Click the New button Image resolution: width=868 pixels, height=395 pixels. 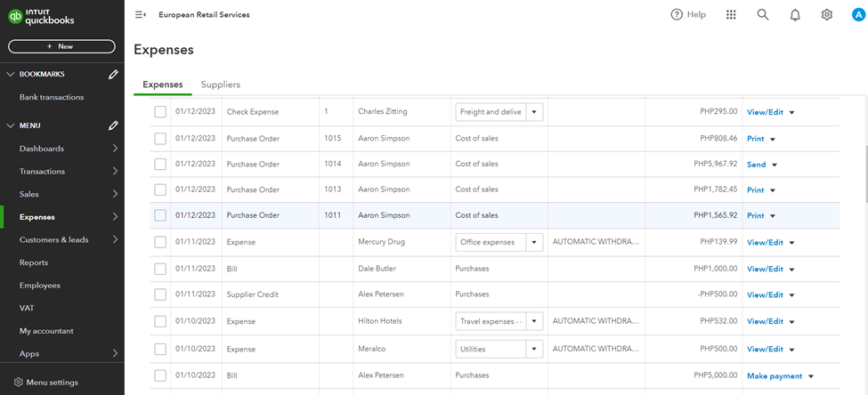[x=61, y=46]
